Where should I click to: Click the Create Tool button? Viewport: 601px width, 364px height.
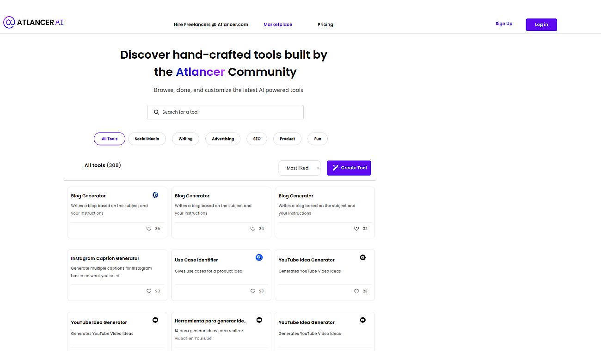pos(349,168)
